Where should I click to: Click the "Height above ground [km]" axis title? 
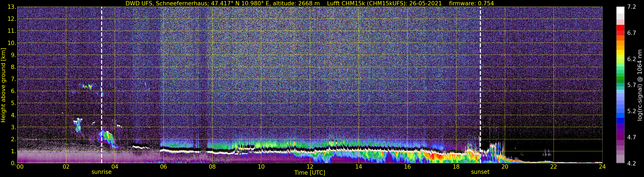[3, 85]
